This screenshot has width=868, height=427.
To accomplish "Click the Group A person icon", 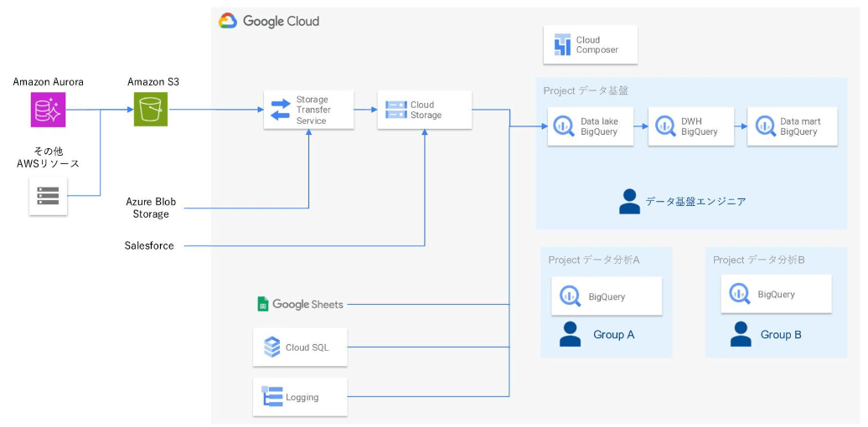I will (571, 334).
